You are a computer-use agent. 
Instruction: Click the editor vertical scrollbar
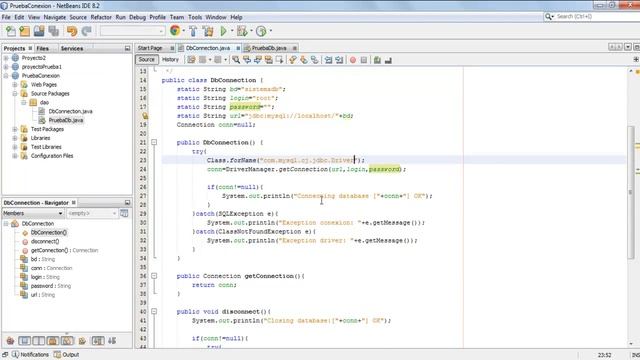[631, 192]
